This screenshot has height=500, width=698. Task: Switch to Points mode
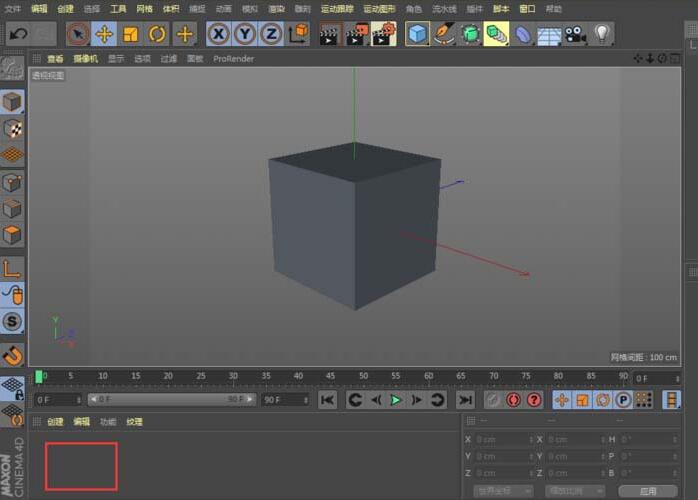12,183
